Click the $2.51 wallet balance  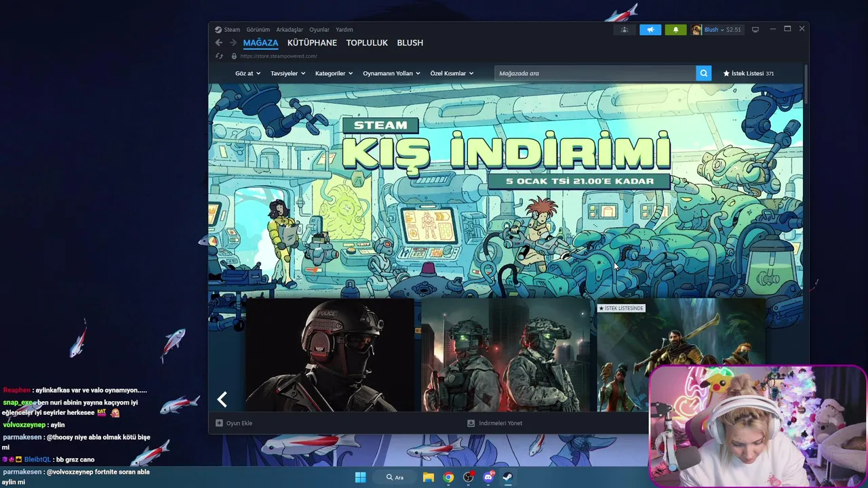click(x=734, y=30)
